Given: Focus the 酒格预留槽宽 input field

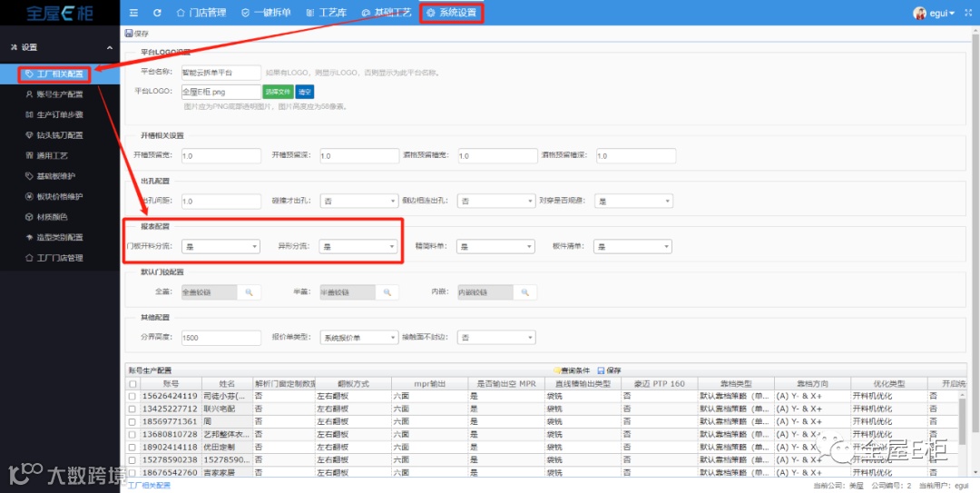Looking at the screenshot, I should coord(497,156).
